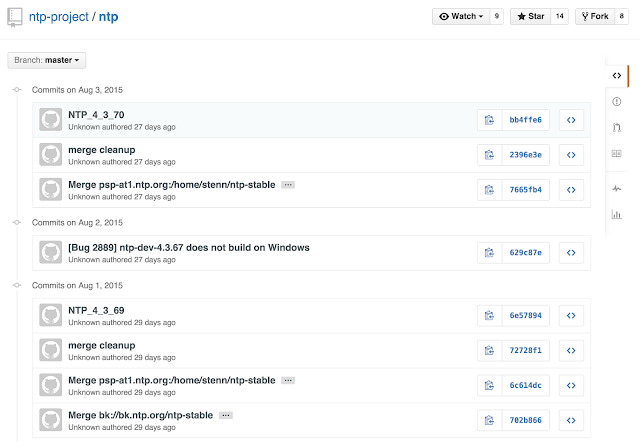Screen dimensions: 640x442
Task: Browse repository at commit 2396e3e
Action: 570,155
